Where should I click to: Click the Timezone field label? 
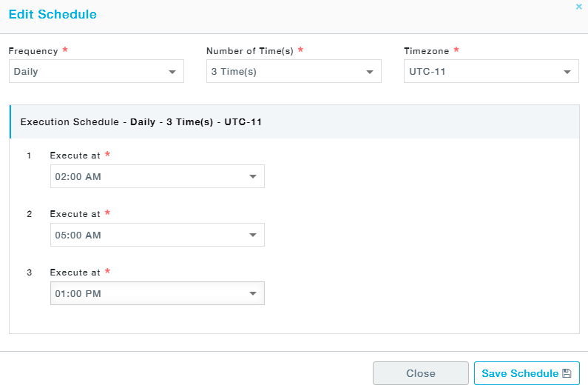tap(426, 51)
